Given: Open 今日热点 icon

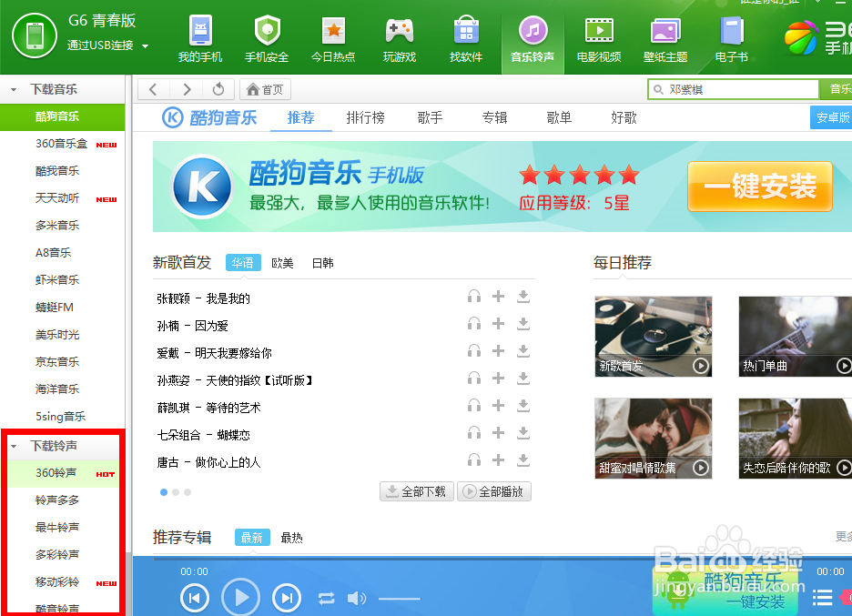Looking at the screenshot, I should (x=333, y=38).
